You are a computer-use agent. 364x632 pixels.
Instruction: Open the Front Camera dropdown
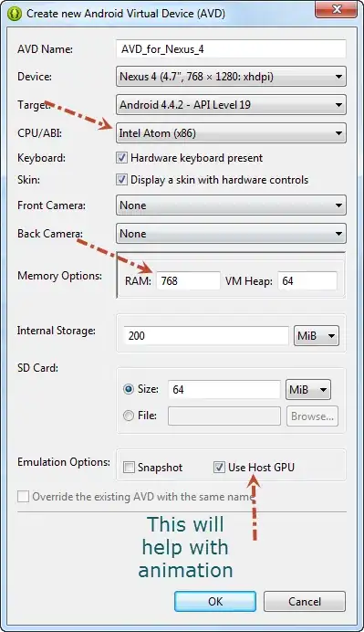click(x=231, y=205)
